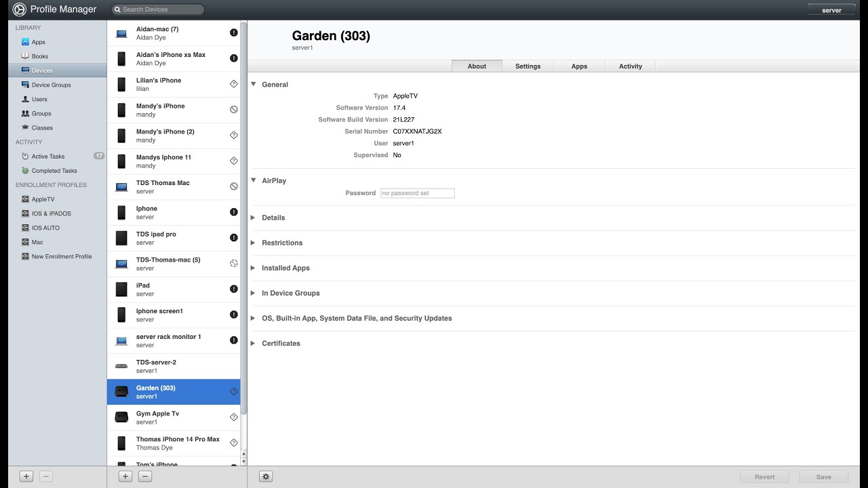868x488 pixels.
Task: Expand the In Device Groups section
Action: [x=254, y=293]
